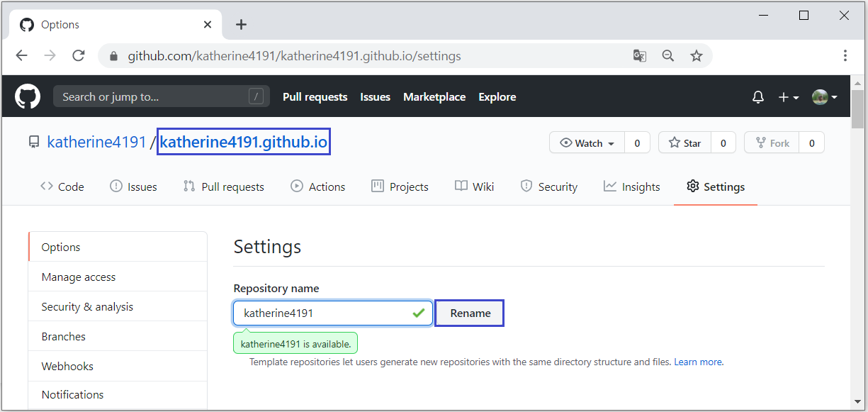Click the green checkmark in name field

419,313
